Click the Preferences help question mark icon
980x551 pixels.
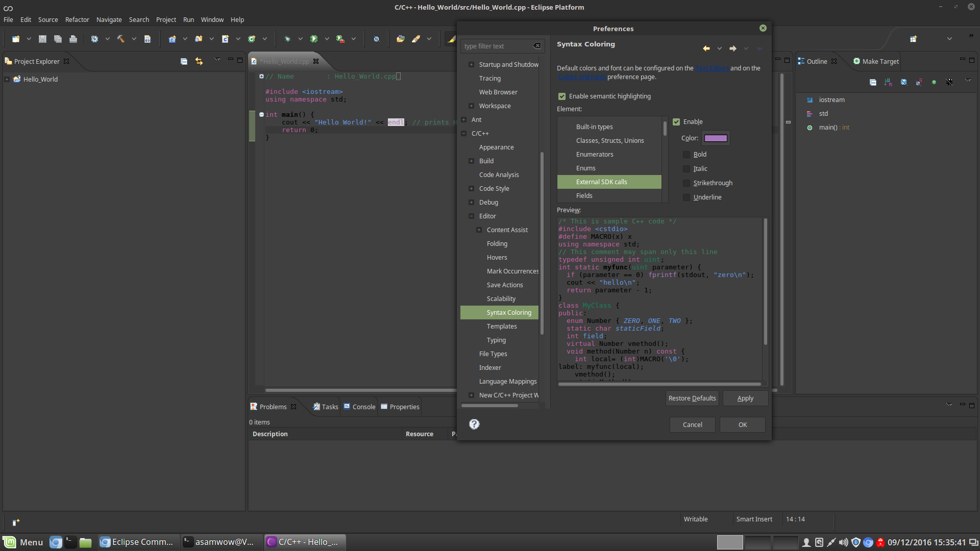point(474,424)
